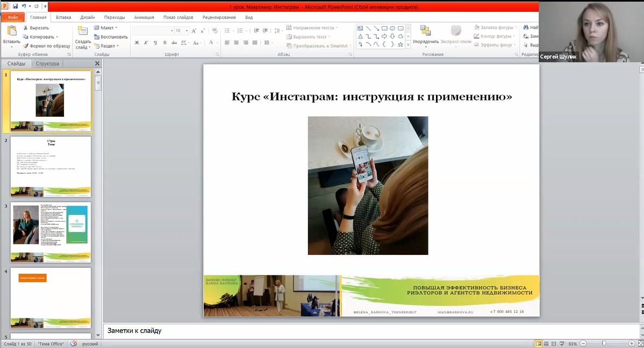Select slide 2 thumbnail '1 Урок Темы'
Image resolution: width=644 pixels, height=348 pixels.
[x=51, y=167]
